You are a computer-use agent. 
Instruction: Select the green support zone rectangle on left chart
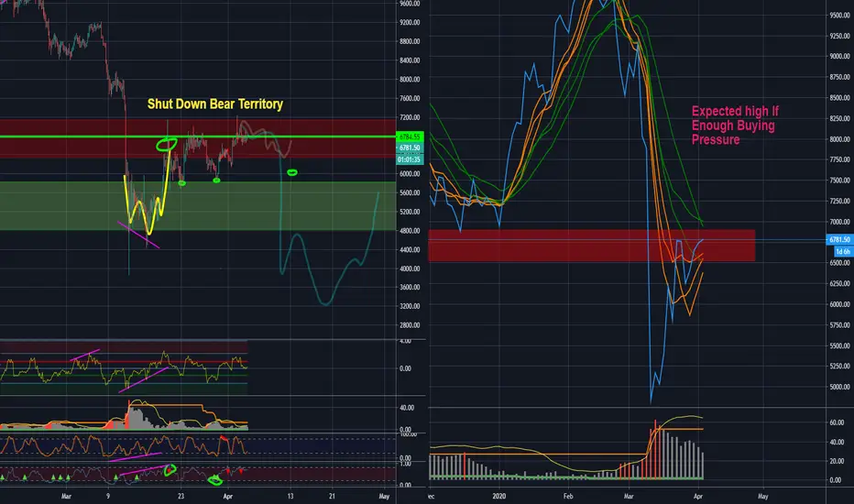click(x=198, y=205)
